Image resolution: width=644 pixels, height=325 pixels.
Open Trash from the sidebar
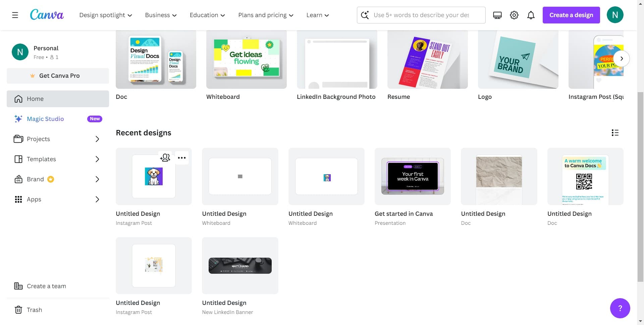click(58, 310)
